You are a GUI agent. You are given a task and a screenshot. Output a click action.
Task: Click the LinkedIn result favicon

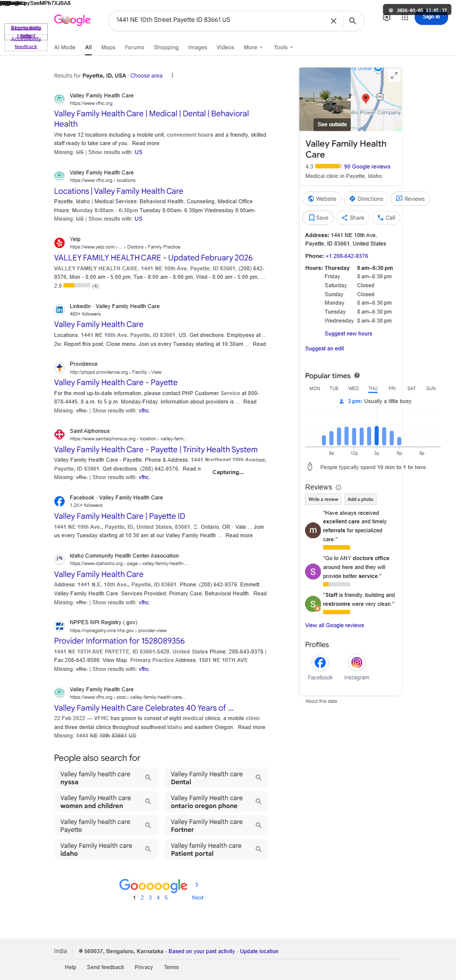[x=59, y=310]
